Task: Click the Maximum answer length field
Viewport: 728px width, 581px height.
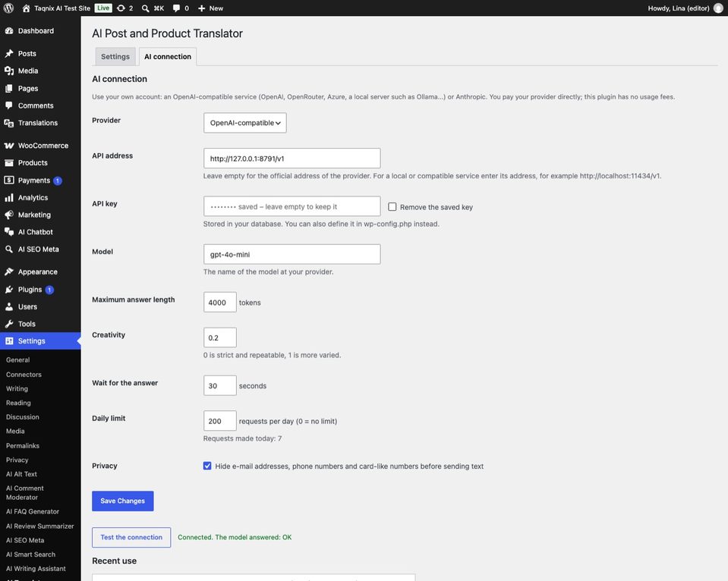Action: click(x=219, y=302)
